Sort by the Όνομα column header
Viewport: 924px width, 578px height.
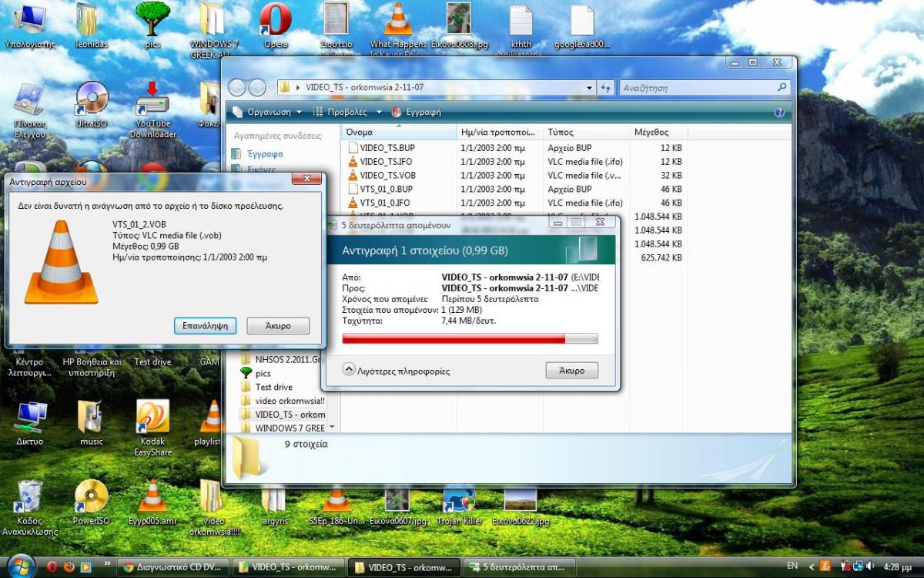399,132
